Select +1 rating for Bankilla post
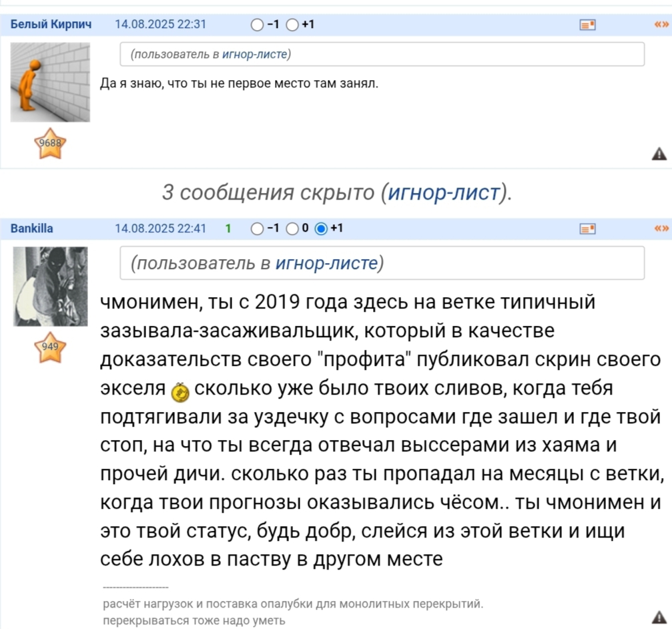 pos(321,229)
